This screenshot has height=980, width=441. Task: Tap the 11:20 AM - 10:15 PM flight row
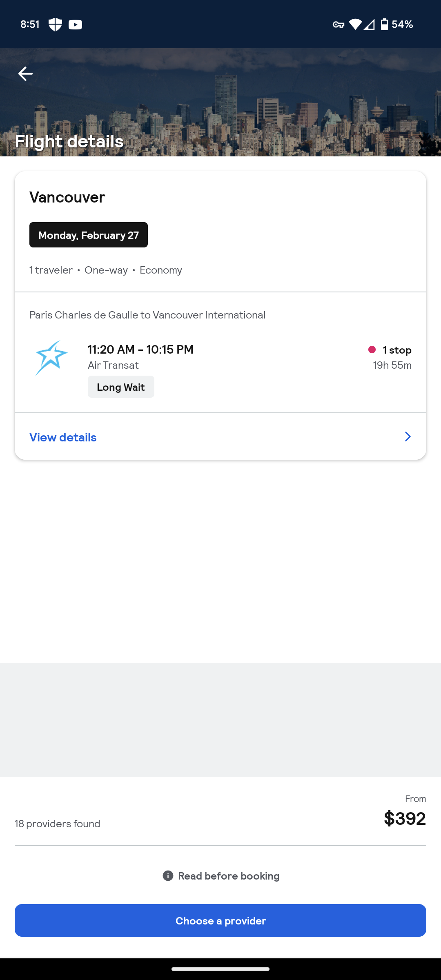[140, 350]
